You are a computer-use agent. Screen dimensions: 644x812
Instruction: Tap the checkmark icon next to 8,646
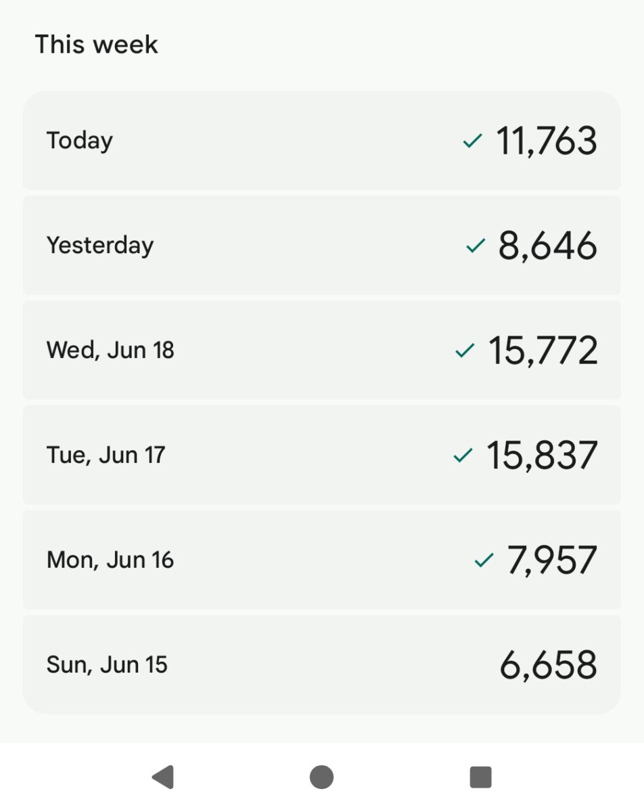point(476,246)
